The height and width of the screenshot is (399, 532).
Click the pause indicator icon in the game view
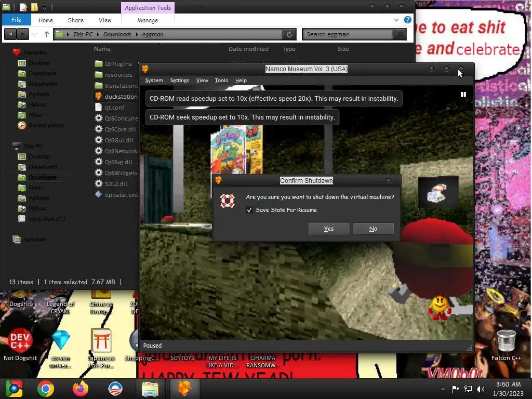(463, 95)
